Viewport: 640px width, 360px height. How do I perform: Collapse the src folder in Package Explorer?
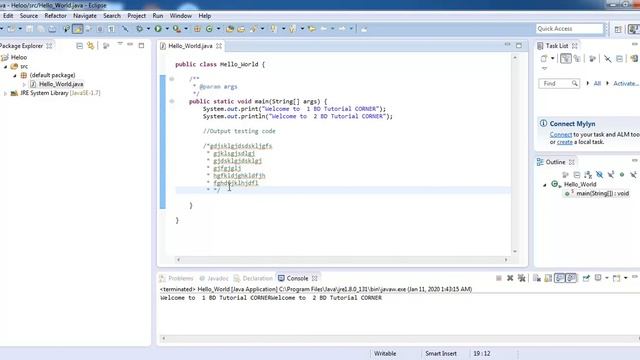click(6, 67)
